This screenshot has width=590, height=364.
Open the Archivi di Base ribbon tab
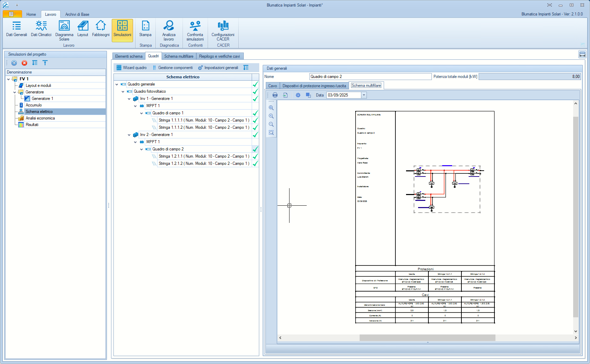coord(77,14)
